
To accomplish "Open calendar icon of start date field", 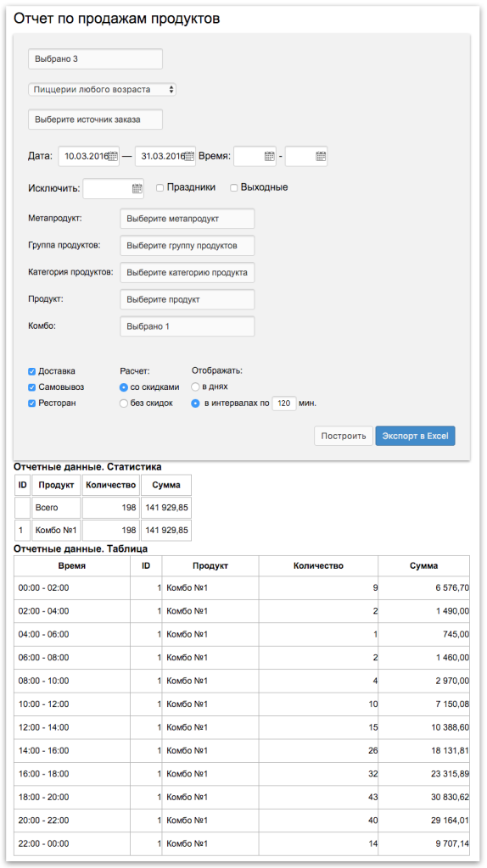I will pyautogui.click(x=113, y=156).
